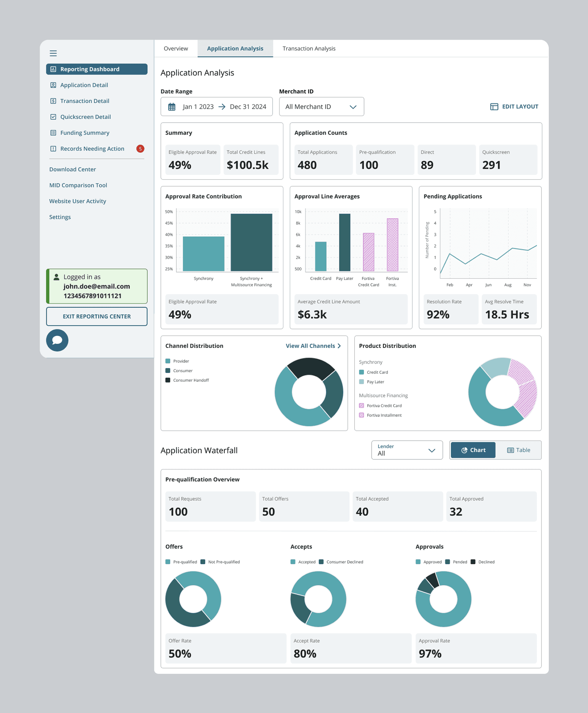Screen dimensions: 588x713
Task: Toggle the Consumer Declined legend in Accepts chart
Action: 340,562
